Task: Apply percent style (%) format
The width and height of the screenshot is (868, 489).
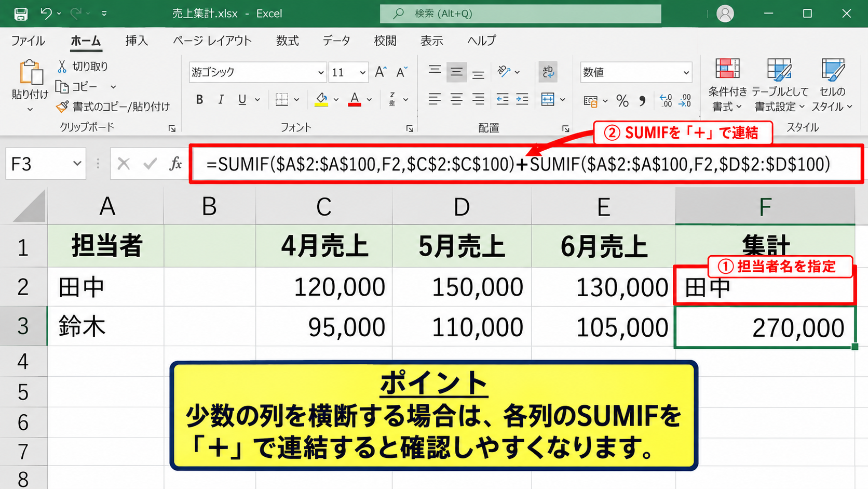Action: (622, 101)
